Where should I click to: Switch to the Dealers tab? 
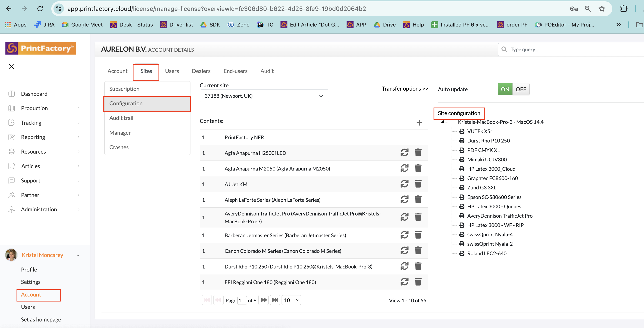[201, 71]
